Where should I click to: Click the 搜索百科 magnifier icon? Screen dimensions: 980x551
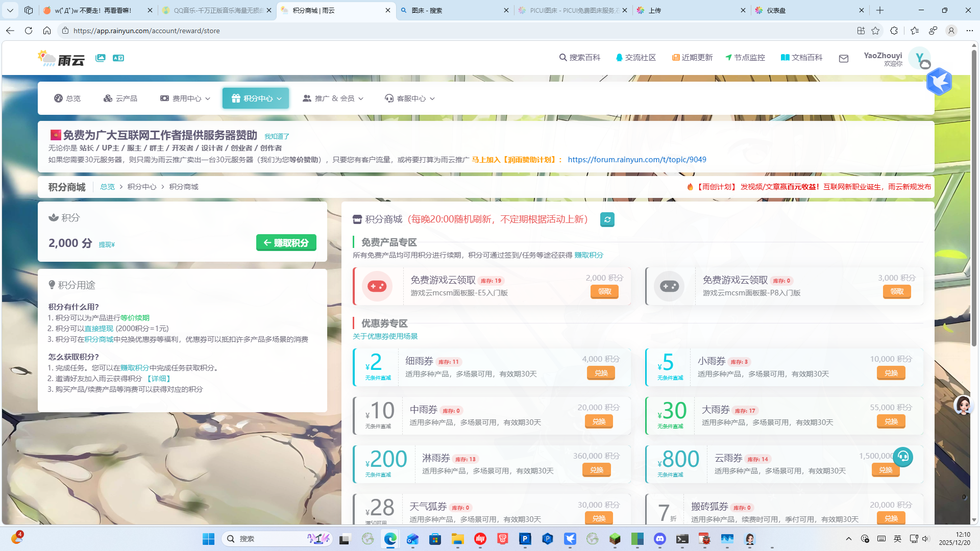click(562, 57)
